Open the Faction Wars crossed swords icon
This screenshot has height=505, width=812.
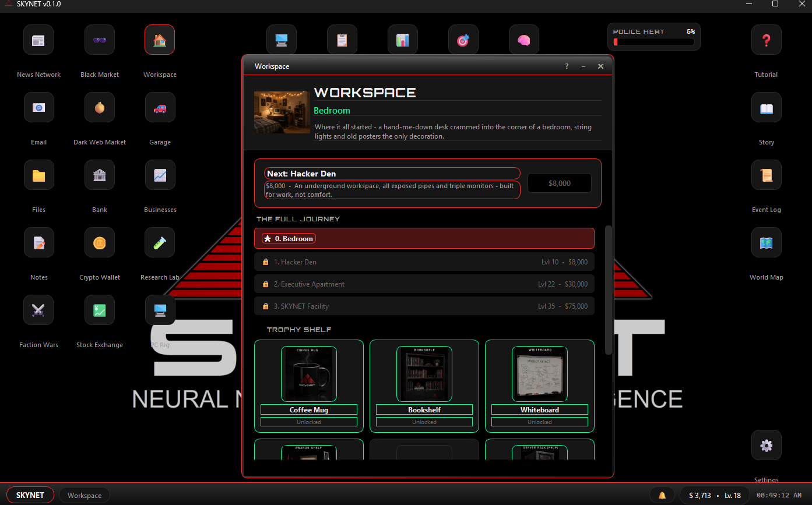coord(38,310)
